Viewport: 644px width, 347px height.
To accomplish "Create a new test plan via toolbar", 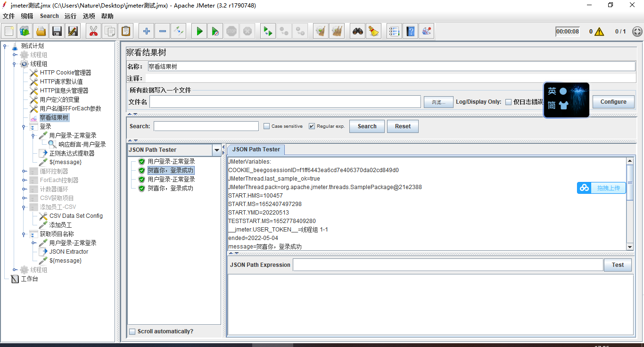I will [x=9, y=31].
